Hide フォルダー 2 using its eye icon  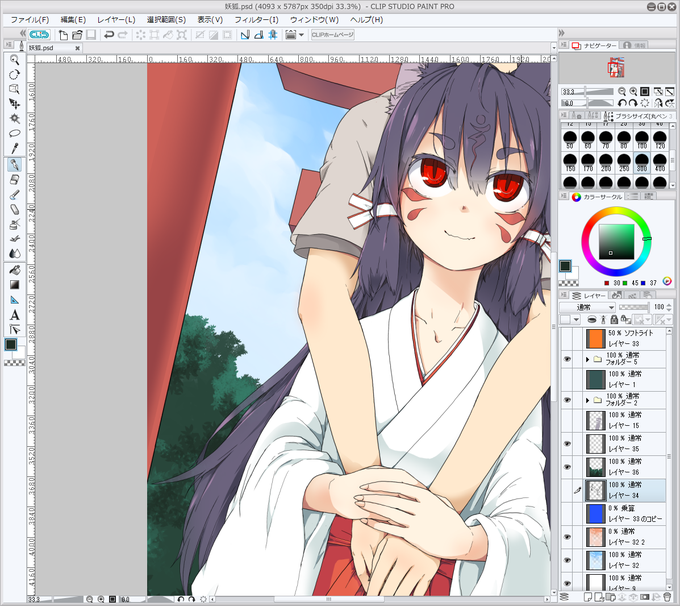point(567,400)
